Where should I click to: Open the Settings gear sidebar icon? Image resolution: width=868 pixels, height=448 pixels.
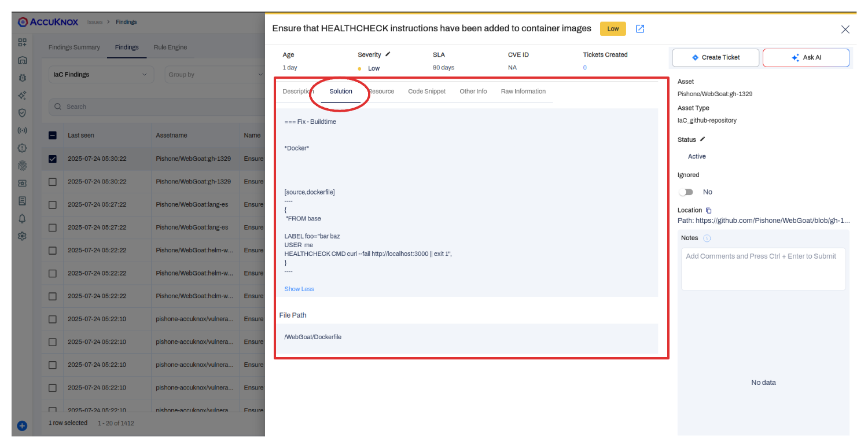(22, 236)
